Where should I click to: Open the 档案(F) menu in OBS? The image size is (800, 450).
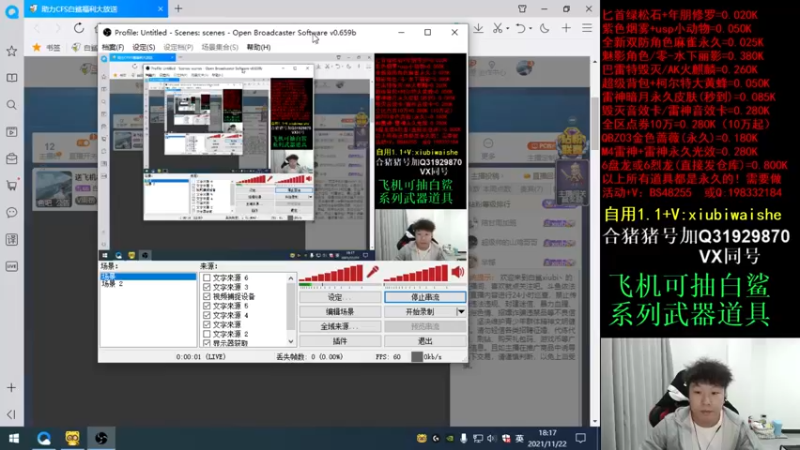pyautogui.click(x=113, y=47)
